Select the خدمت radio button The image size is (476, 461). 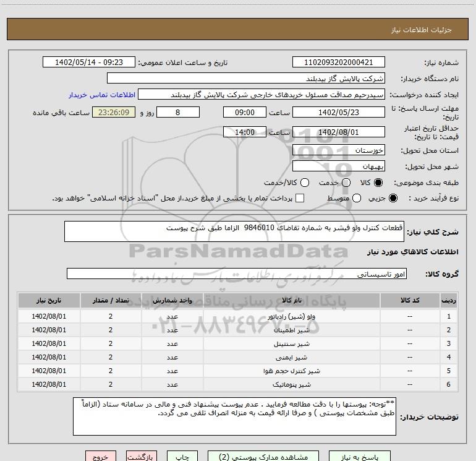[346, 183]
